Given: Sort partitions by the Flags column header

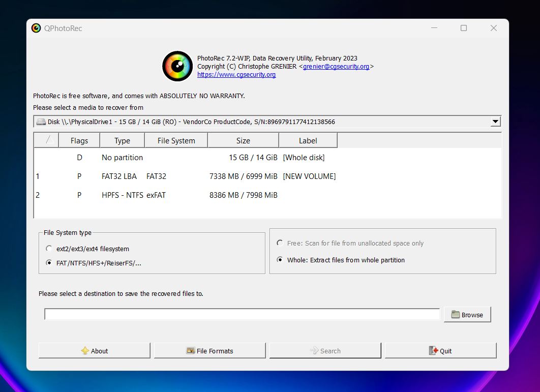Looking at the screenshot, I should (x=79, y=140).
